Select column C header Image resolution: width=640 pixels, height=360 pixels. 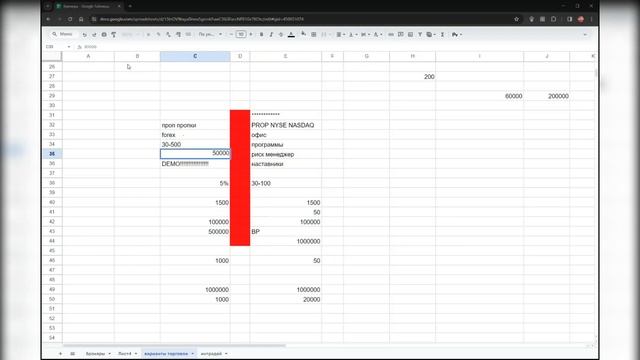click(x=195, y=56)
